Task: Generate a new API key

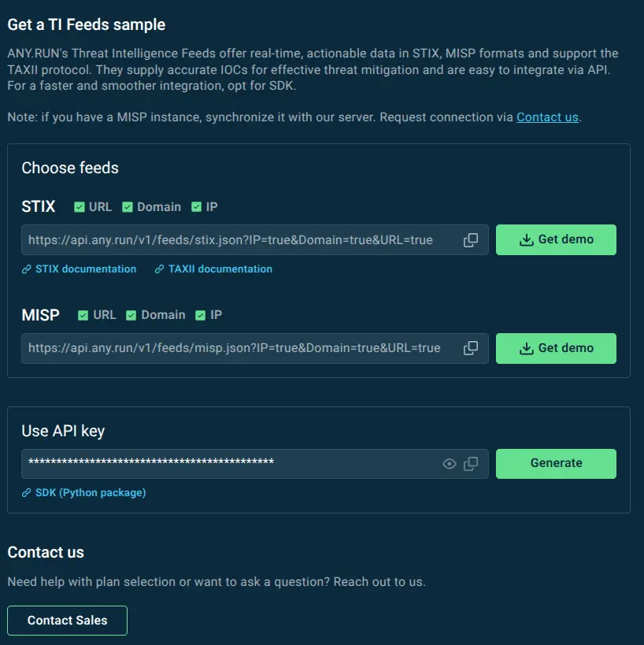Action: pyautogui.click(x=556, y=464)
